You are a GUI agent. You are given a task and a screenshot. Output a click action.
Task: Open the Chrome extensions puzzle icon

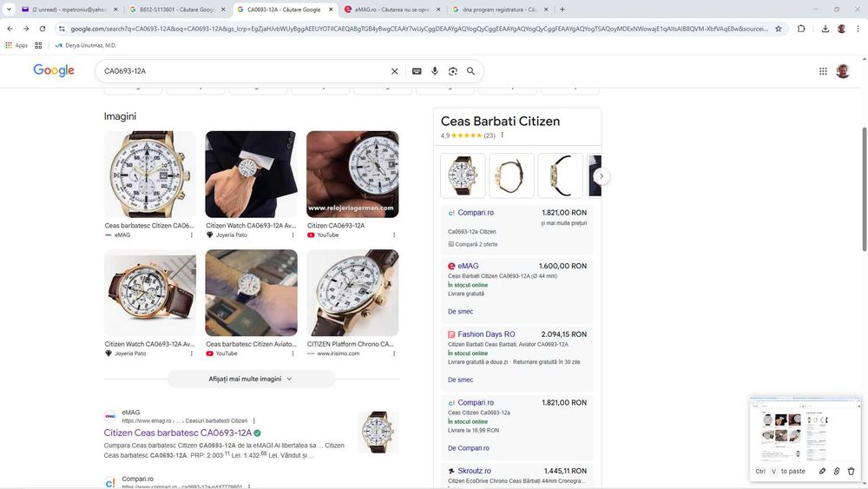[x=801, y=29]
